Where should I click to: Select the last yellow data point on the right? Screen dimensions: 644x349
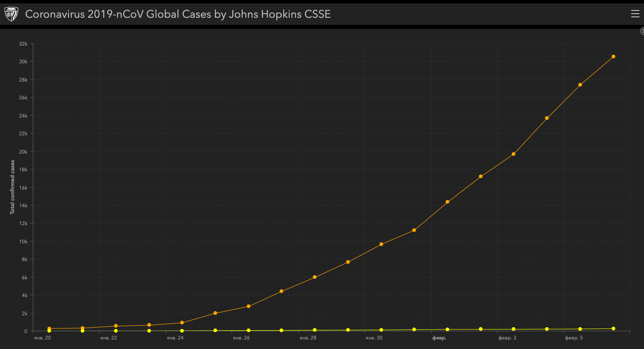coord(613,328)
